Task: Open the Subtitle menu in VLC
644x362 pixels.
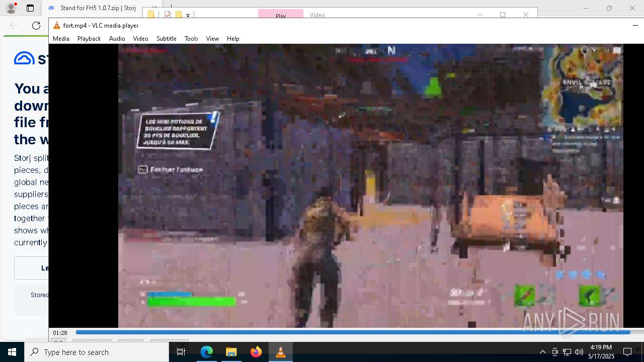Action: 166,39
